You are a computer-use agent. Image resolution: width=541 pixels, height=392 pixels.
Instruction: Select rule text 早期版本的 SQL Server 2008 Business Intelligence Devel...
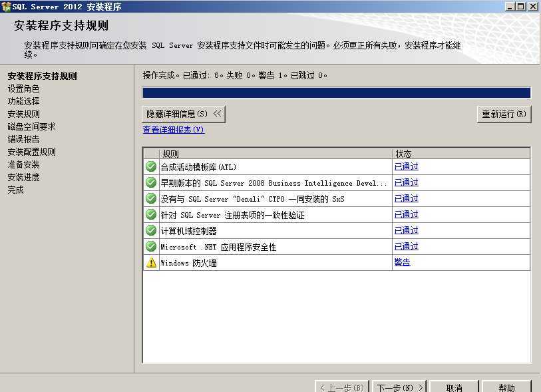(274, 183)
